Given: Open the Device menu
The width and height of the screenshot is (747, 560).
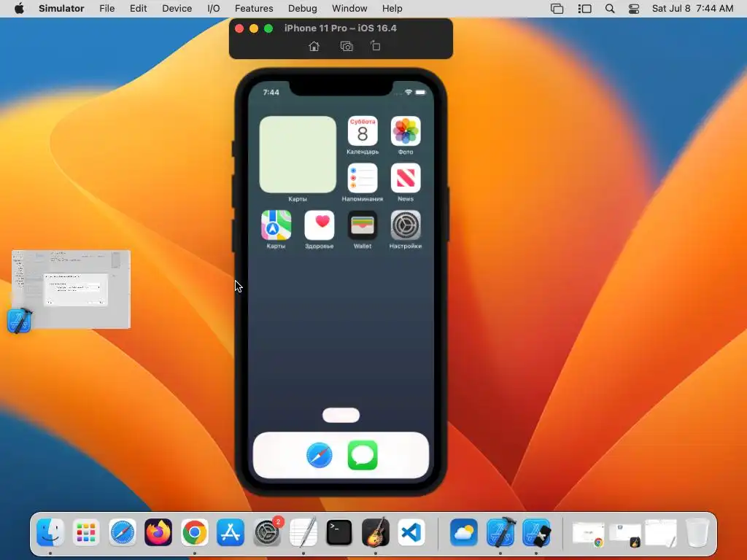Looking at the screenshot, I should pyautogui.click(x=177, y=9).
